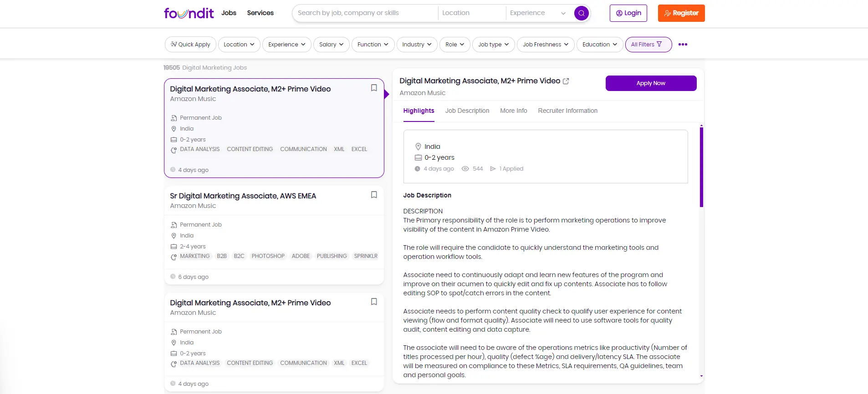Open job in new tab icon beside title

566,81
